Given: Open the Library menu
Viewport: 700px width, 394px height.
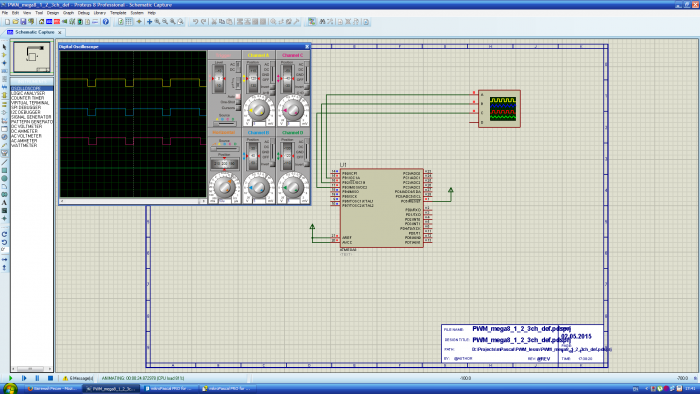Looking at the screenshot, I should 100,13.
